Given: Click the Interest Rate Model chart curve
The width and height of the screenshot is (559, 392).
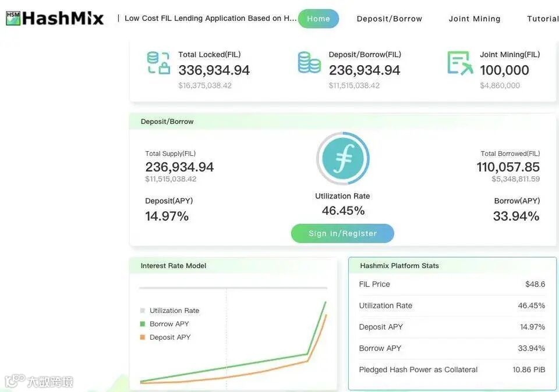Looking at the screenshot, I should click(x=233, y=343).
